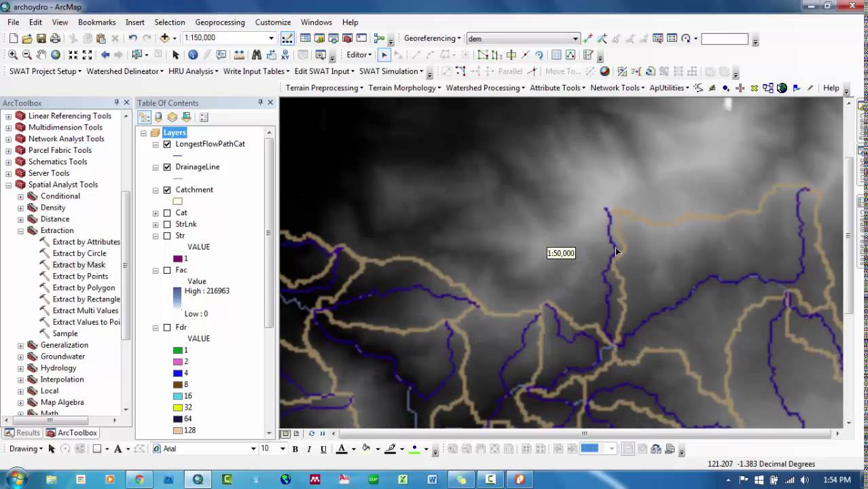Expand Linear Referencing Tools toolbox

click(x=8, y=116)
